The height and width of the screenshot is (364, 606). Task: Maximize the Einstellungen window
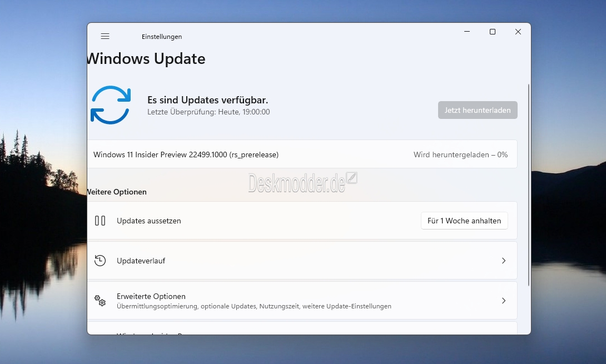point(493,32)
